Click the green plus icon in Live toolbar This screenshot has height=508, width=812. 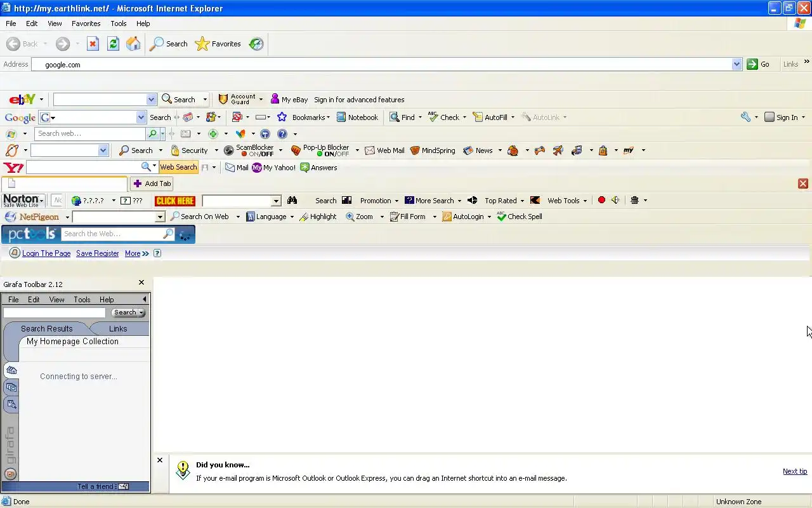tap(213, 134)
